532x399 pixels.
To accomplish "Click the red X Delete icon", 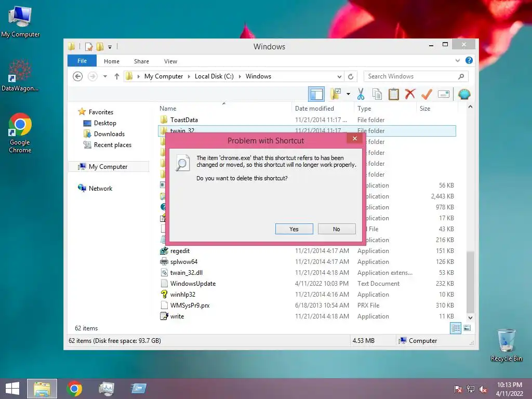I will click(410, 94).
